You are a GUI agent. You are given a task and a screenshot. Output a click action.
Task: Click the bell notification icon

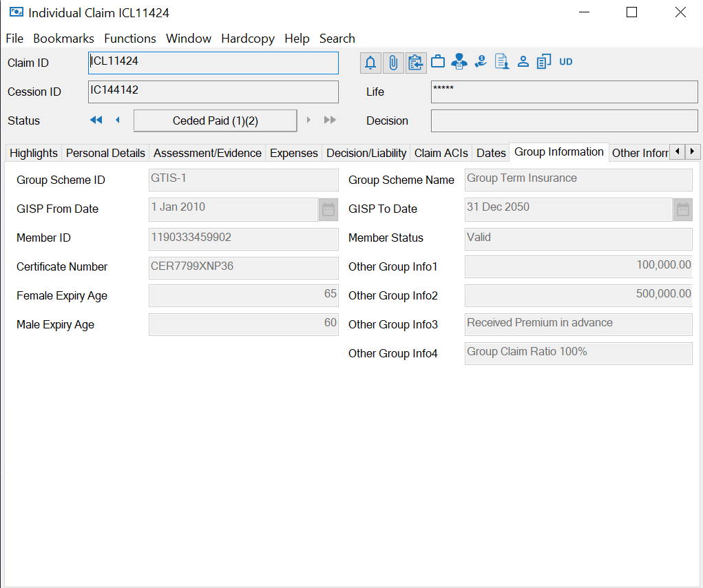click(x=370, y=63)
